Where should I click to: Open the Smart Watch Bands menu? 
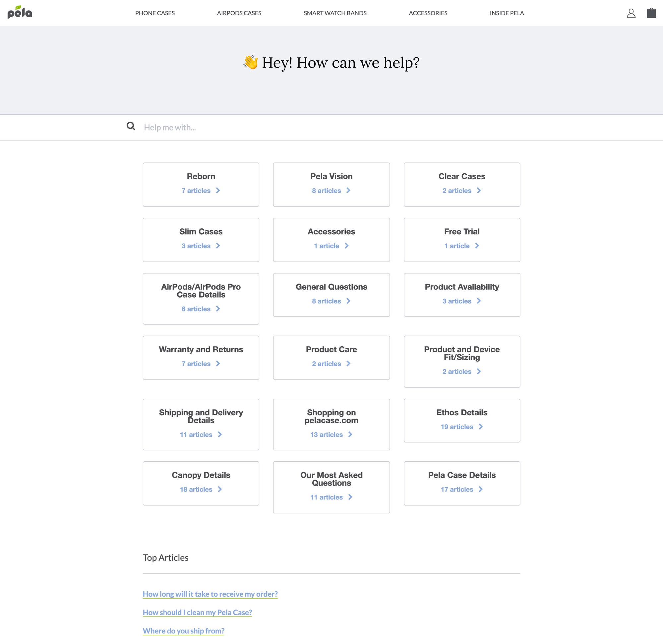pyautogui.click(x=335, y=13)
